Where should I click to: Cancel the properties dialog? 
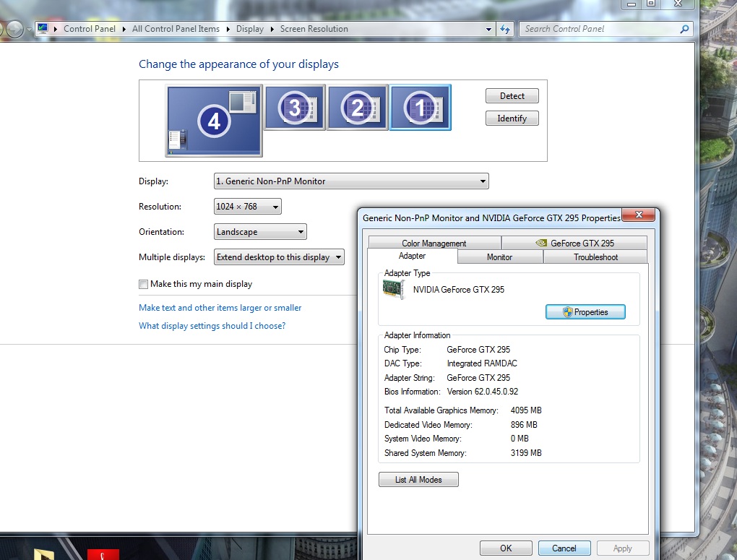[x=564, y=548]
